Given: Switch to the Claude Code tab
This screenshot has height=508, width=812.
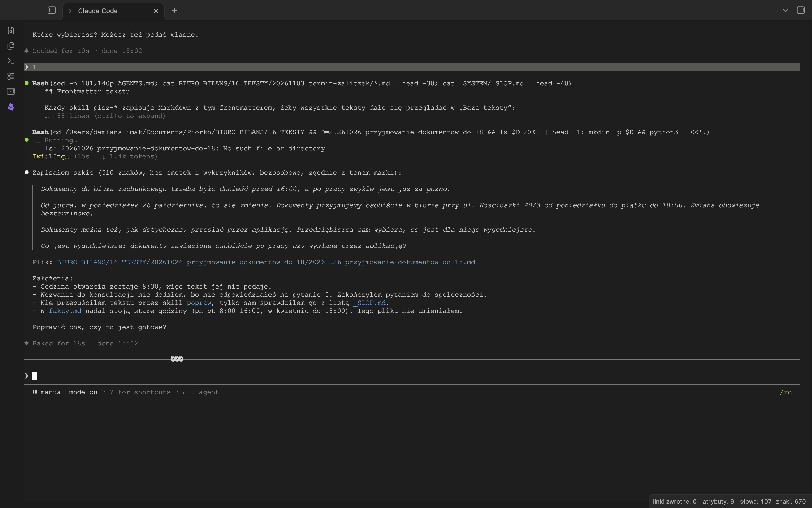Looking at the screenshot, I should click(x=114, y=11).
